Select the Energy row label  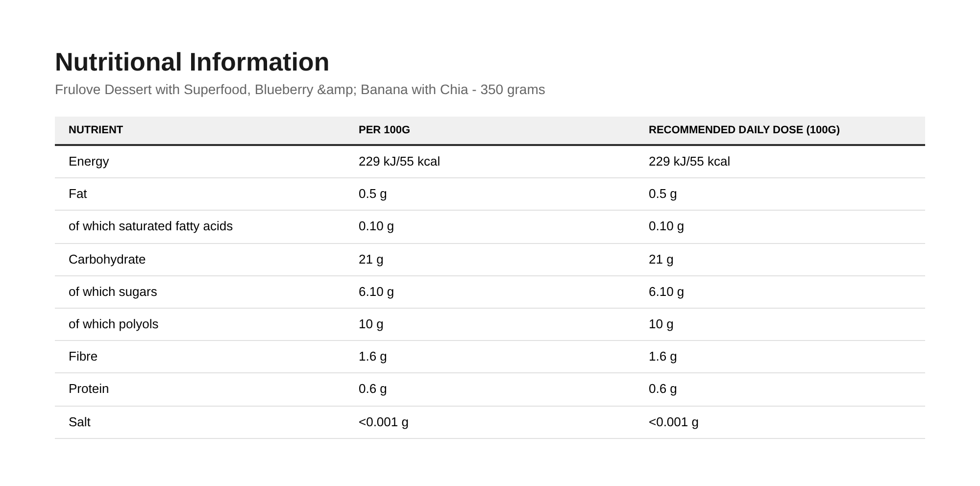tap(89, 162)
